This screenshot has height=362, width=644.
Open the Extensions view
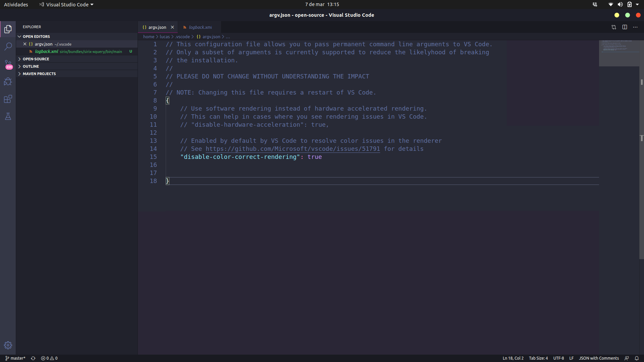[x=8, y=99]
